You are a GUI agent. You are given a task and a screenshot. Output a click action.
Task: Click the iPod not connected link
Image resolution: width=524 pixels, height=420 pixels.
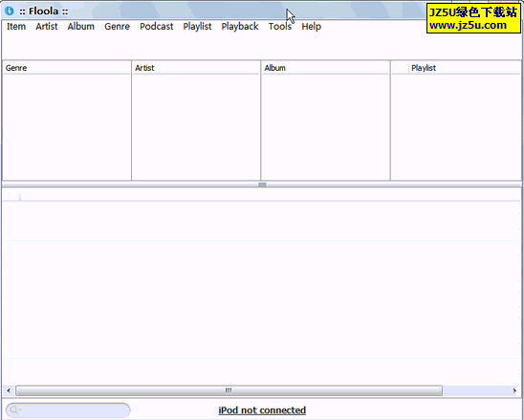click(262, 410)
